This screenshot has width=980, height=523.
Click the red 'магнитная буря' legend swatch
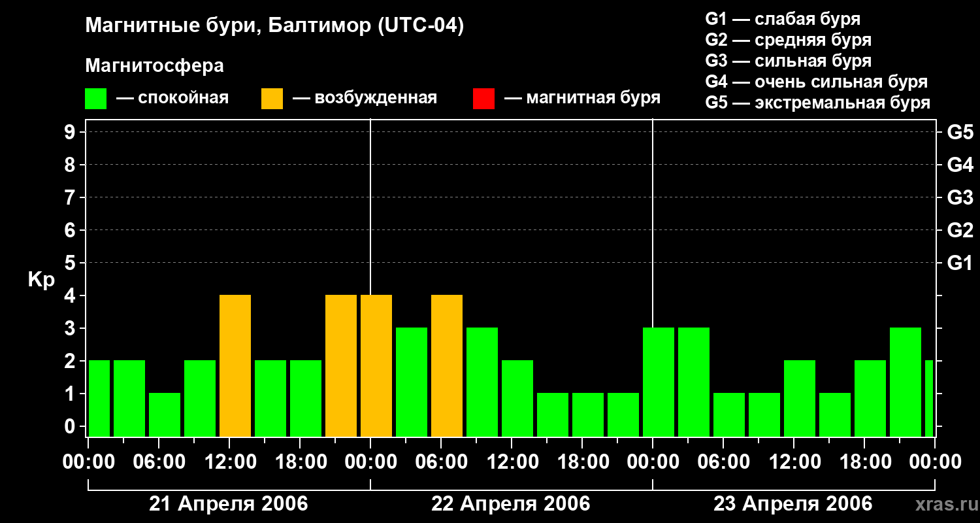[x=483, y=99]
